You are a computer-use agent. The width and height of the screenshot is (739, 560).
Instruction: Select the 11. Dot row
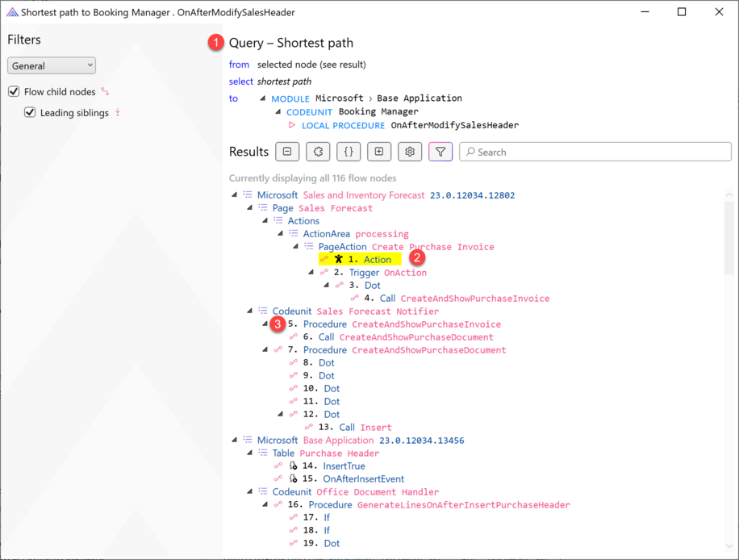314,401
